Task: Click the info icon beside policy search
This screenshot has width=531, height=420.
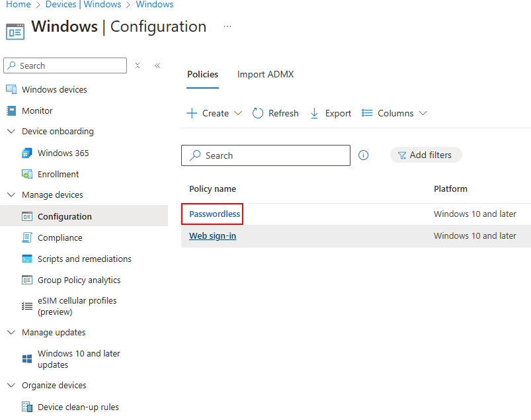Action: [364, 155]
